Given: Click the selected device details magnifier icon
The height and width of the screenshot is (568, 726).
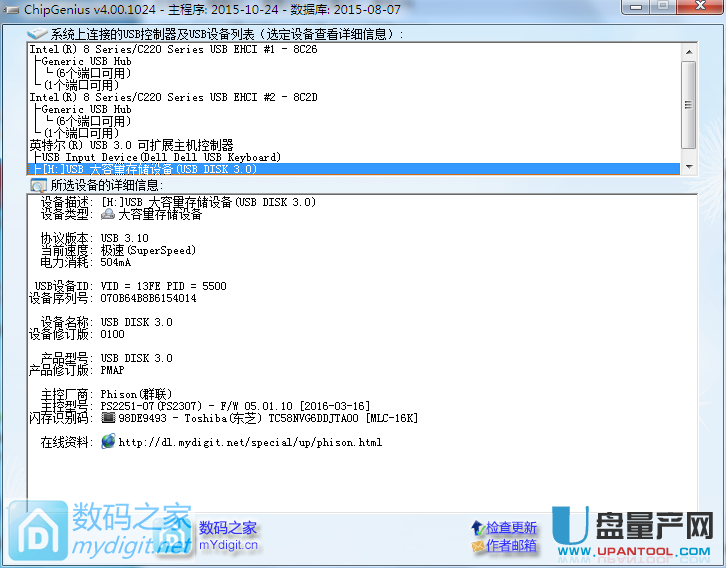Looking at the screenshot, I should point(38,185).
